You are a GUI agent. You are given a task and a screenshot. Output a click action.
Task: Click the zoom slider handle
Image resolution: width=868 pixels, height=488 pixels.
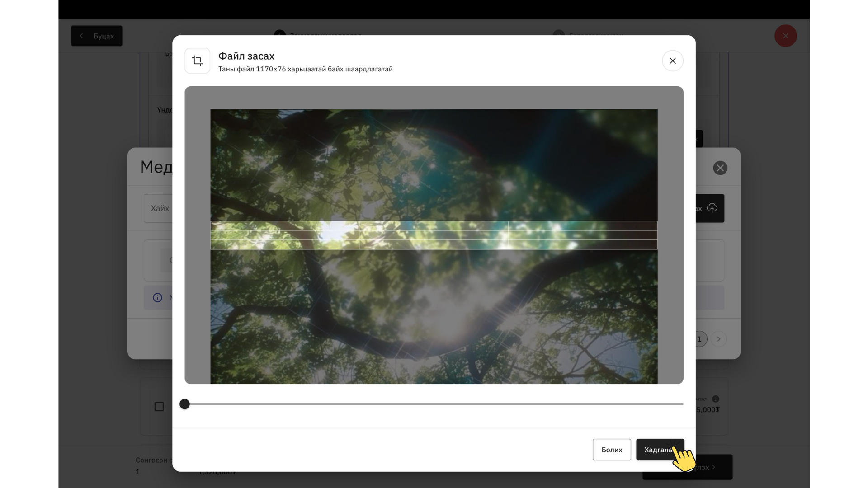tap(184, 404)
